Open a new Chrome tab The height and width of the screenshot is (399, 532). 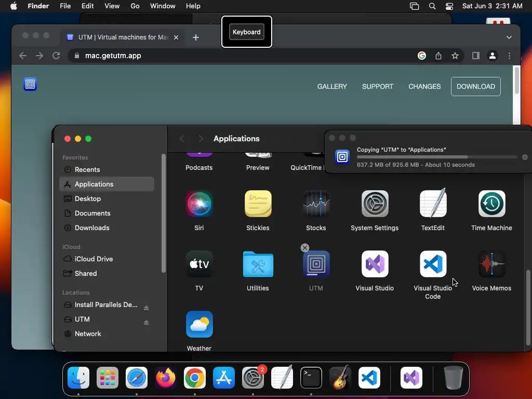[196, 37]
